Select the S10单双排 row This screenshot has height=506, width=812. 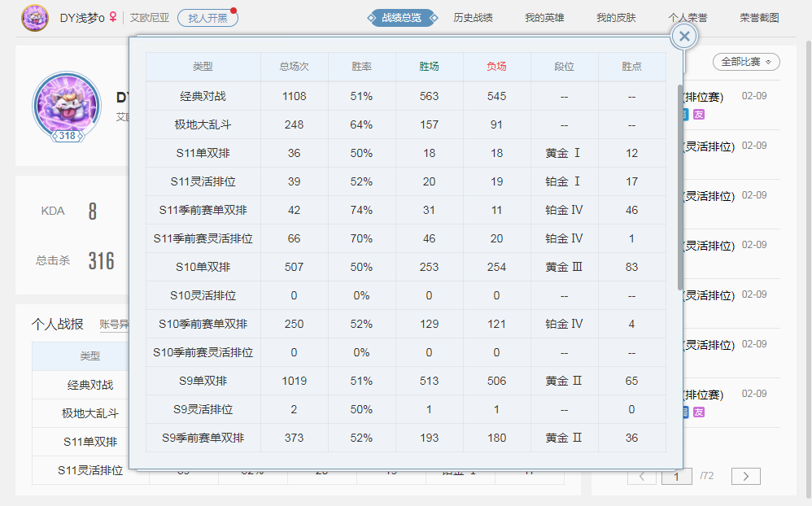tap(406, 267)
